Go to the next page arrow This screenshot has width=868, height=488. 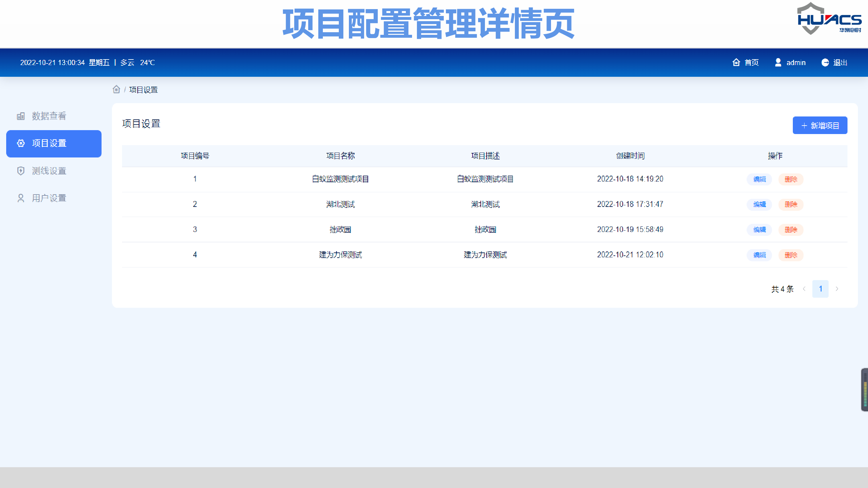(837, 289)
